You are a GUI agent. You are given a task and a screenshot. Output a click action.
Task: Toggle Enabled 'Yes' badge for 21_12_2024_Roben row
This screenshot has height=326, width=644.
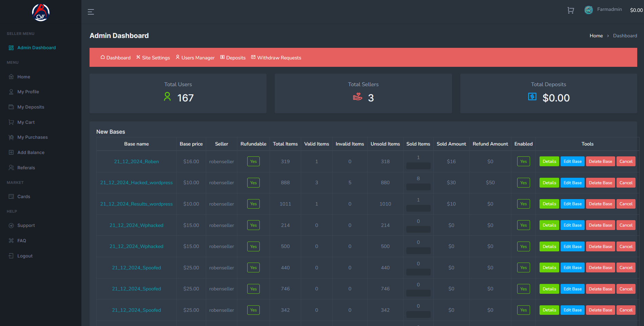(x=523, y=161)
